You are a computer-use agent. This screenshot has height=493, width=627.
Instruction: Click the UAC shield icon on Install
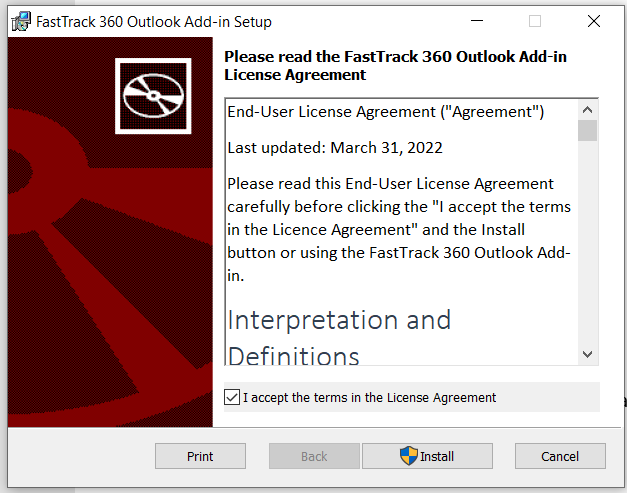[409, 456]
